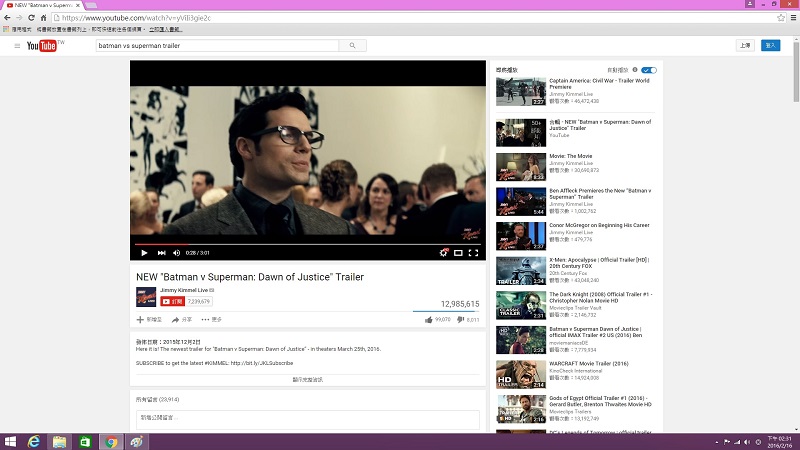The image size is (800, 450).
Task: Toggle the autoplay switch
Action: (649, 70)
